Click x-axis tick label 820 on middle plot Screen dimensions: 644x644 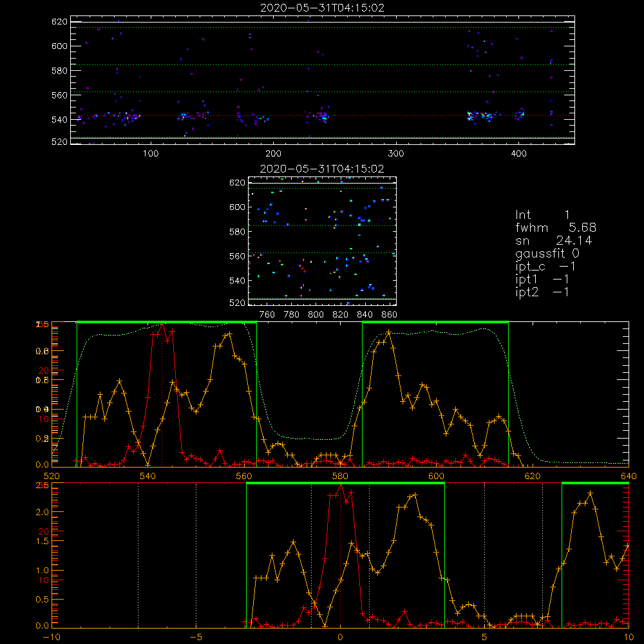pyautogui.click(x=341, y=315)
